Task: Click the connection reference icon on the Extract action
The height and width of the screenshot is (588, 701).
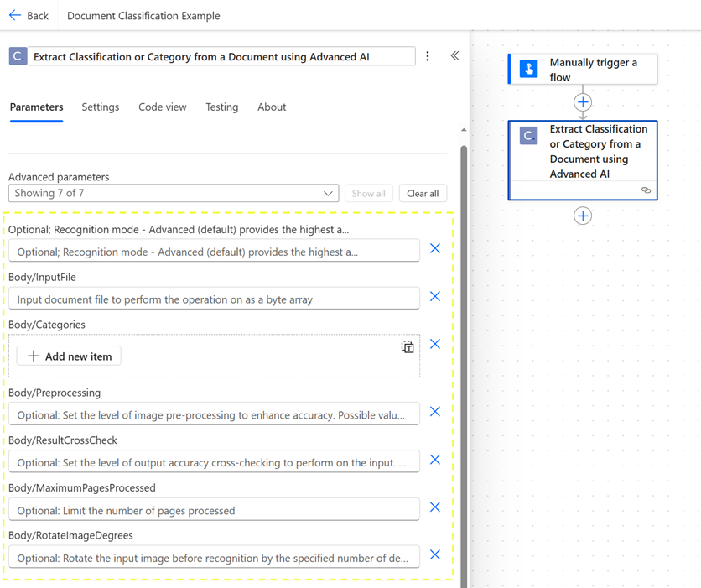Action: (x=646, y=190)
